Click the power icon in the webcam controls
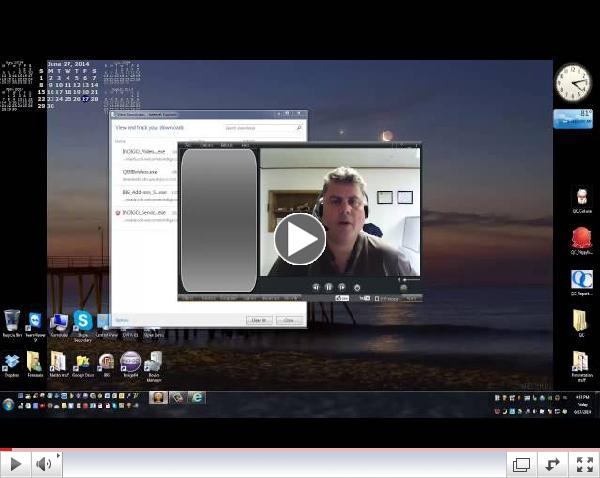This screenshot has width=600, height=478. [x=357, y=287]
